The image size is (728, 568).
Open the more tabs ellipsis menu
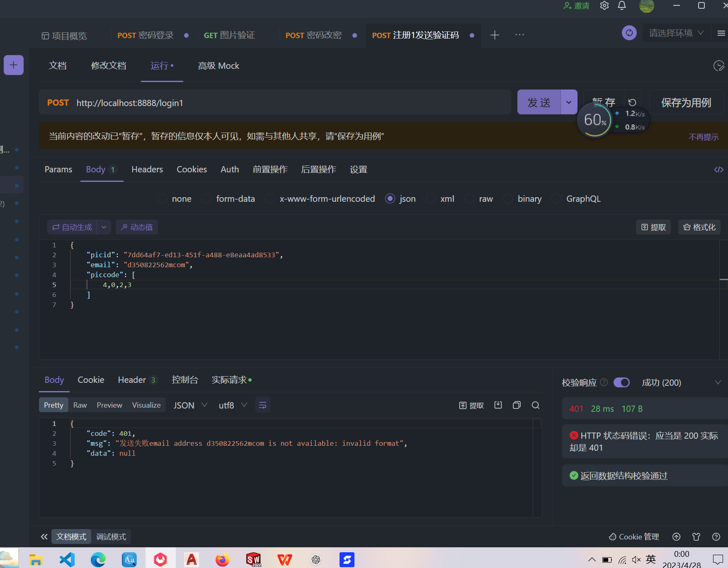[x=519, y=35]
